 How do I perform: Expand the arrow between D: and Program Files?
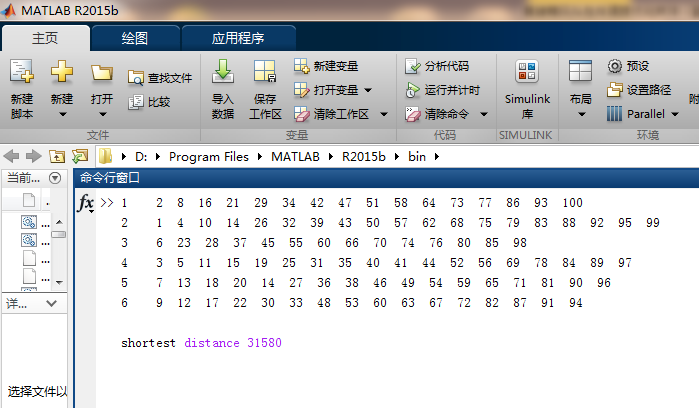[x=158, y=157]
